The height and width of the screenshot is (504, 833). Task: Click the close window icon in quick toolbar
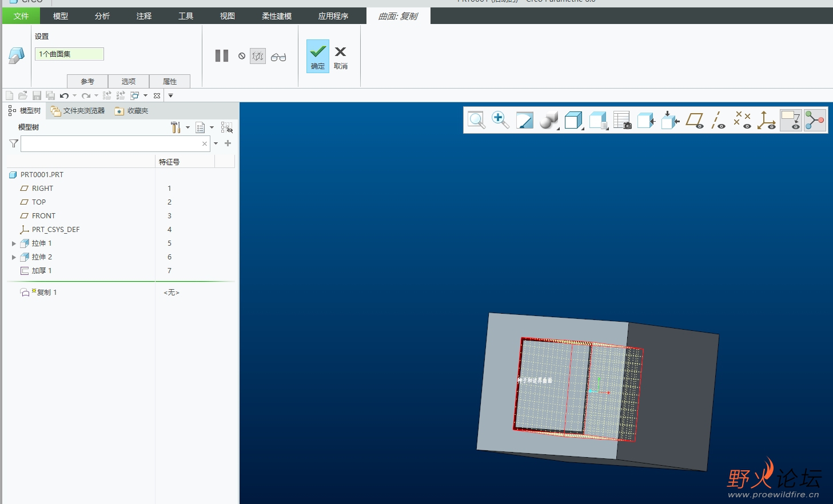(x=157, y=95)
